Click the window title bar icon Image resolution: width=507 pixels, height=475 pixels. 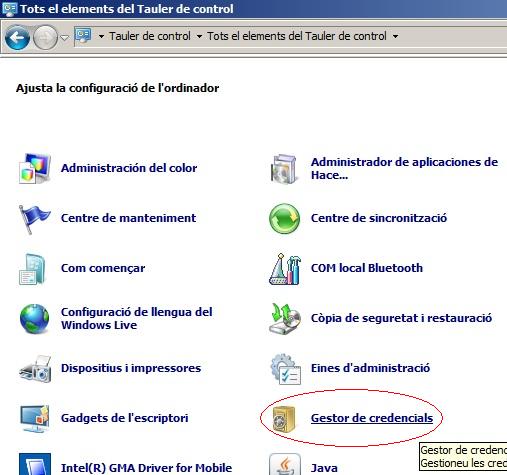9,9
